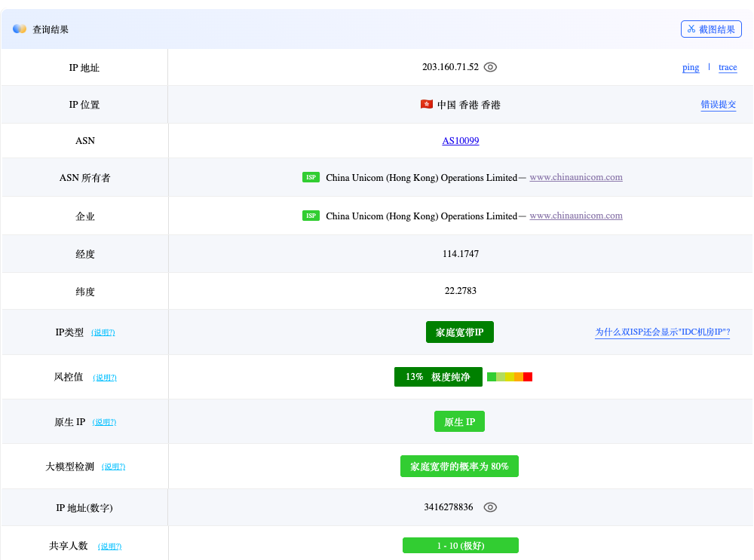Click the ISP badge in ASN owner row
The height and width of the screenshot is (560, 754).
[311, 178]
